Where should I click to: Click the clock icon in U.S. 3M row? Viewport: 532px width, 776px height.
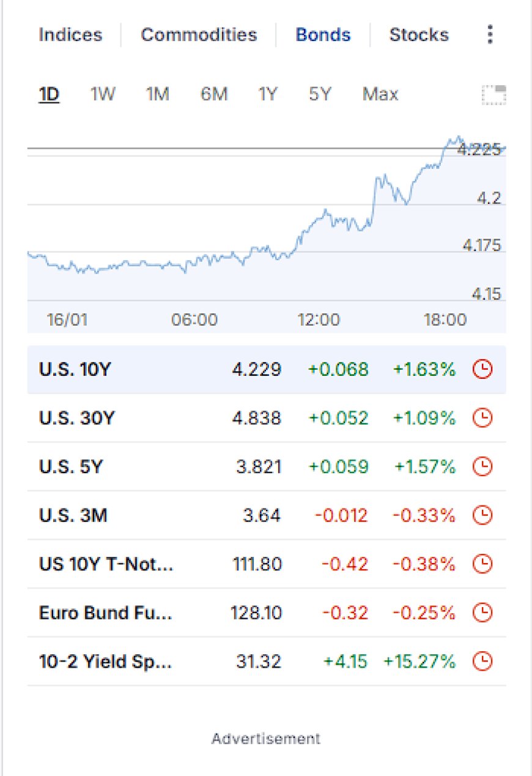click(x=483, y=515)
